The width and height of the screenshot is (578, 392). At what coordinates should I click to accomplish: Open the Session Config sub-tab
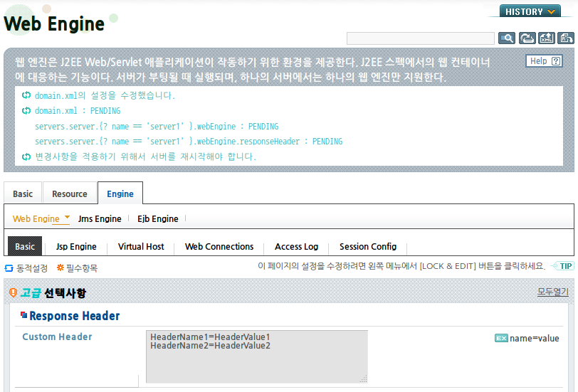368,246
